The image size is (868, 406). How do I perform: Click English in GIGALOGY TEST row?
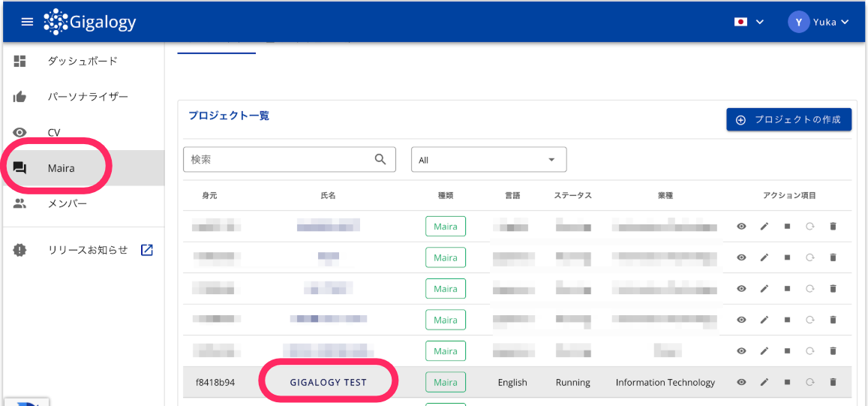512,382
